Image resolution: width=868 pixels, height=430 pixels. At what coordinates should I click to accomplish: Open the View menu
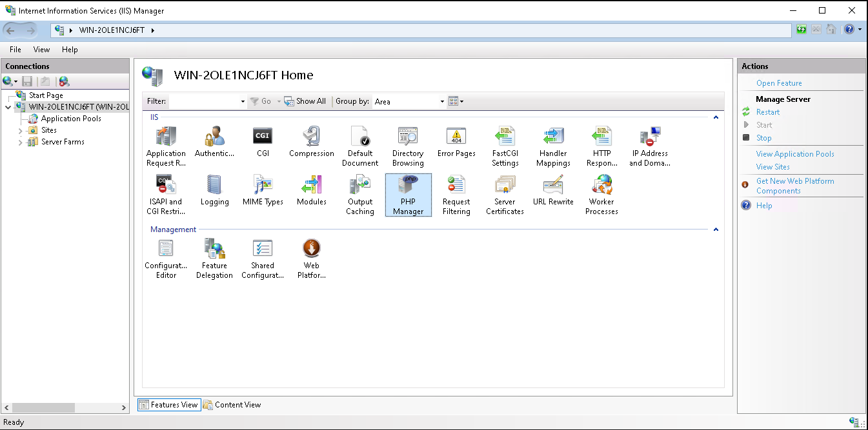point(41,50)
